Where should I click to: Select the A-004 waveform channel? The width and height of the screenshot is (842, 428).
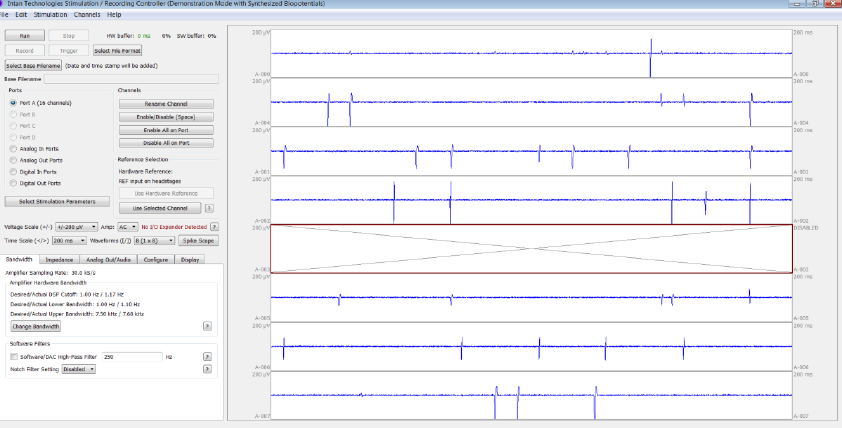coord(531,102)
